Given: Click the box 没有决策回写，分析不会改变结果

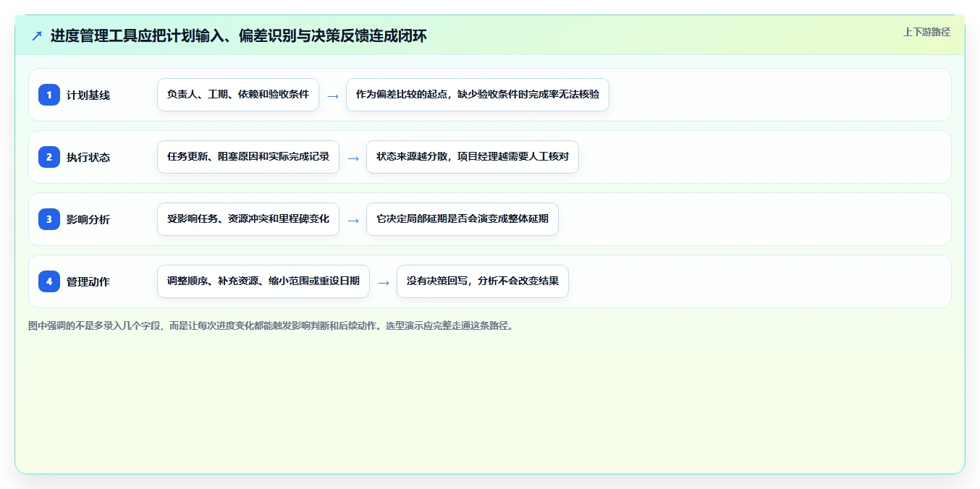Looking at the screenshot, I should pos(483,281).
